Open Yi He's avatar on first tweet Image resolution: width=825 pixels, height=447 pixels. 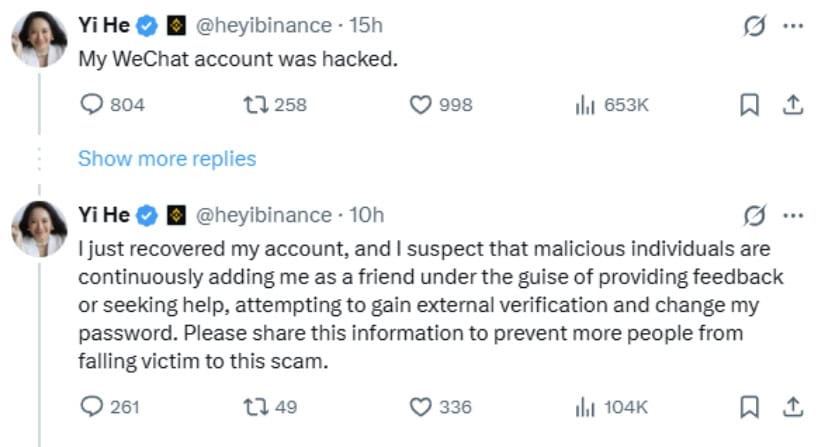point(39,41)
